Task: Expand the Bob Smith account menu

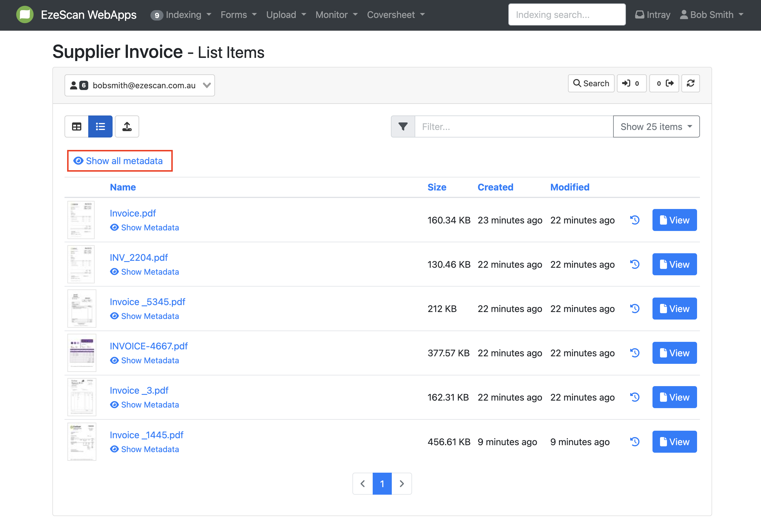Action: click(712, 15)
